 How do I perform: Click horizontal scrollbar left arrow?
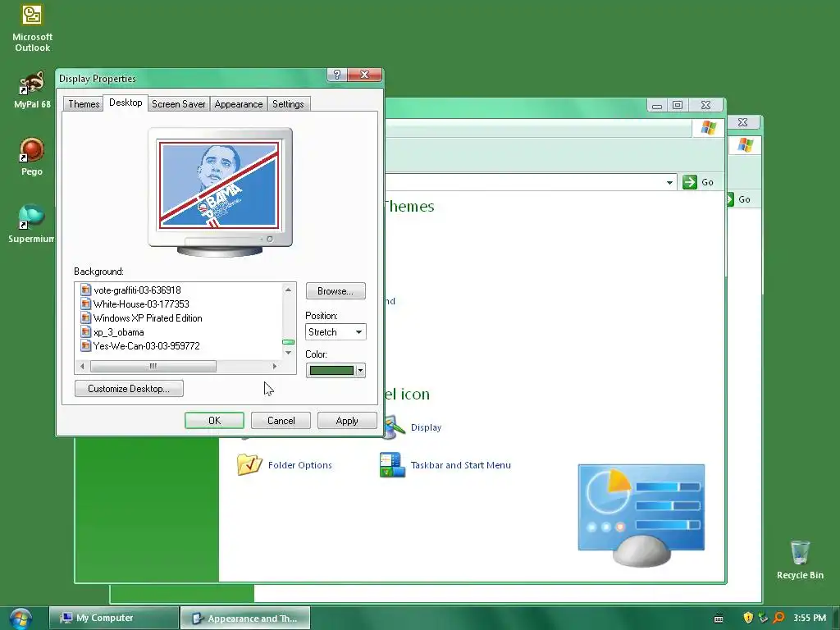pyautogui.click(x=82, y=366)
